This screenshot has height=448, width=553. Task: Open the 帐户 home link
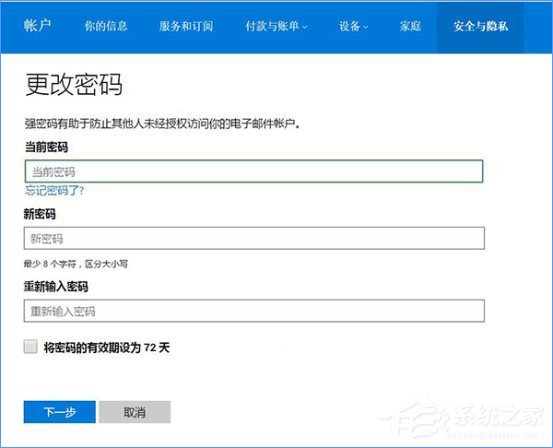[x=37, y=26]
